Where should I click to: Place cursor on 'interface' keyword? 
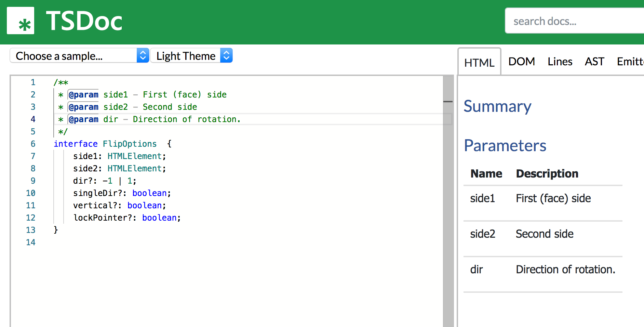click(76, 144)
